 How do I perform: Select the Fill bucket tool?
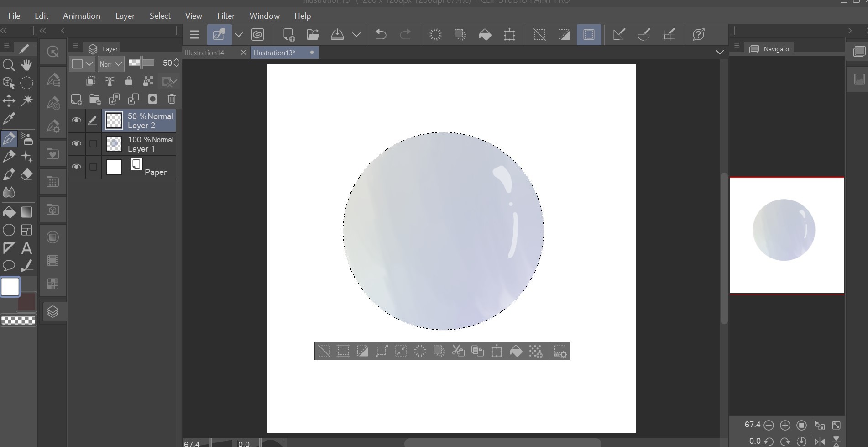pyautogui.click(x=9, y=212)
